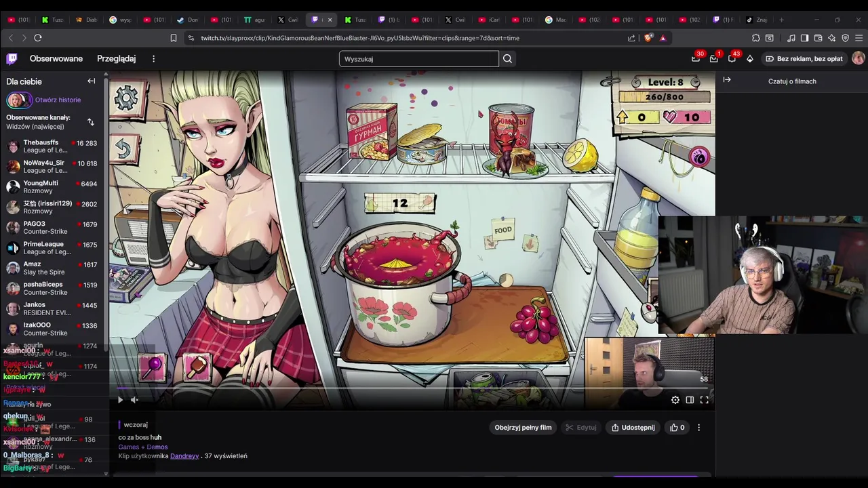Click the Udostępnij share button
868x488 pixels.
coord(633,428)
